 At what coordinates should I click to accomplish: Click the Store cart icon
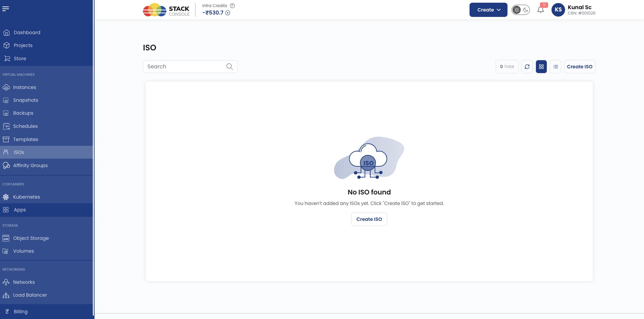tap(7, 59)
